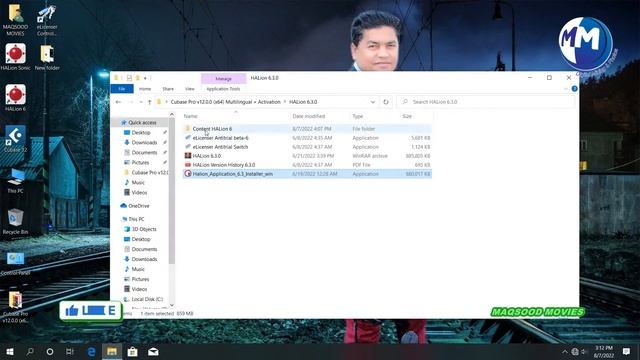The width and height of the screenshot is (640, 360).
Task: Open volume speaker icon in tray
Action: 584,351
